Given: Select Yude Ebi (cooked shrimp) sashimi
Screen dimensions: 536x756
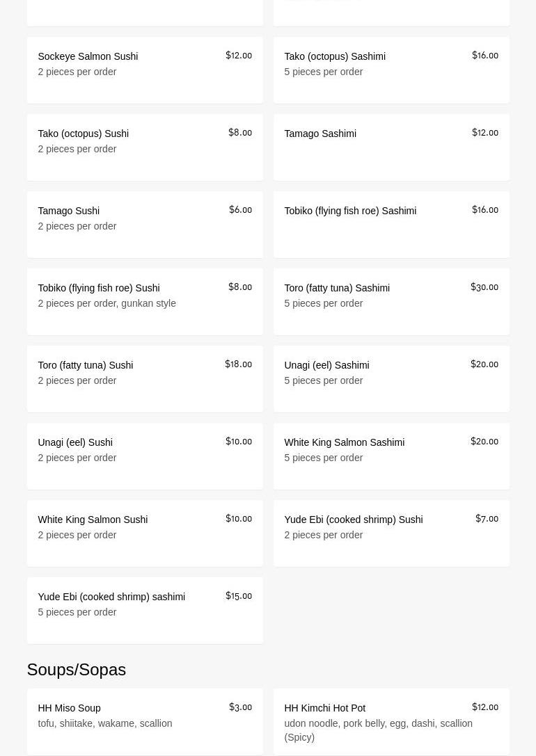Looking at the screenshot, I should (145, 611).
